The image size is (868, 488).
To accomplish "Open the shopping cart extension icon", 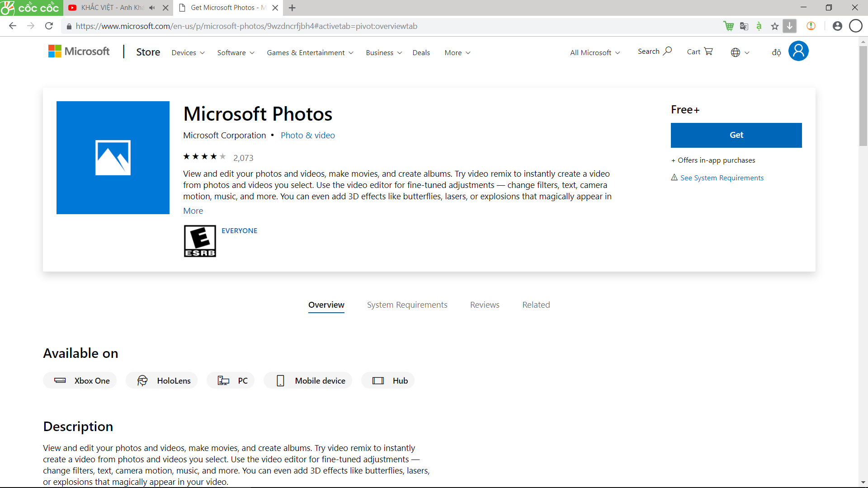I will pyautogui.click(x=728, y=26).
